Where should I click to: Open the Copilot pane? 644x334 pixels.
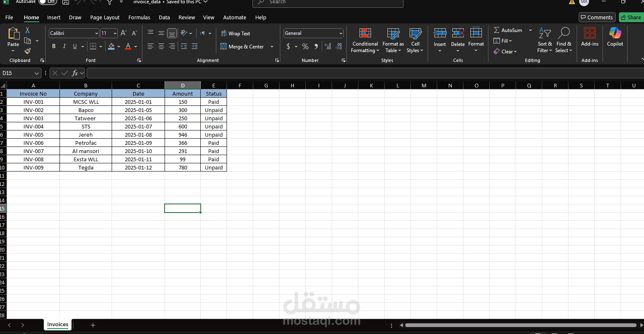615,37
